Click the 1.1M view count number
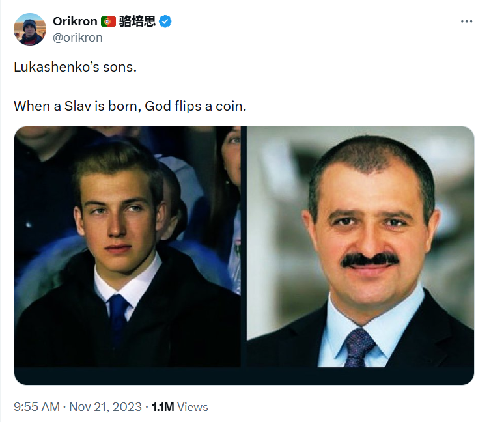The image size is (504, 422). (162, 407)
